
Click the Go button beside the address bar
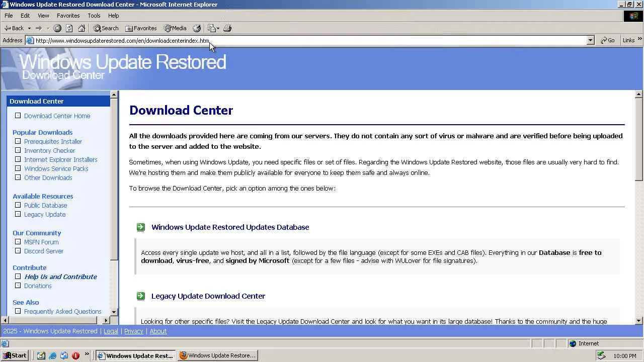(608, 40)
